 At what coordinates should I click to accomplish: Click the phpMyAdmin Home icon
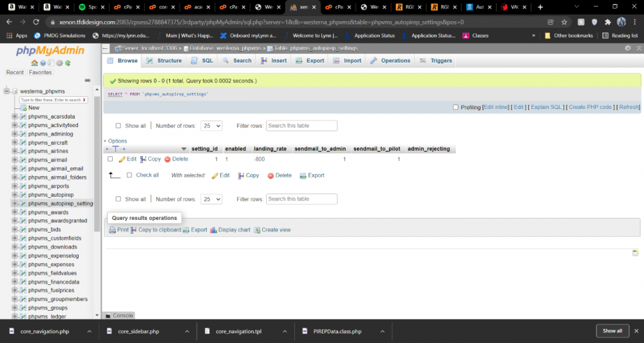34,63
